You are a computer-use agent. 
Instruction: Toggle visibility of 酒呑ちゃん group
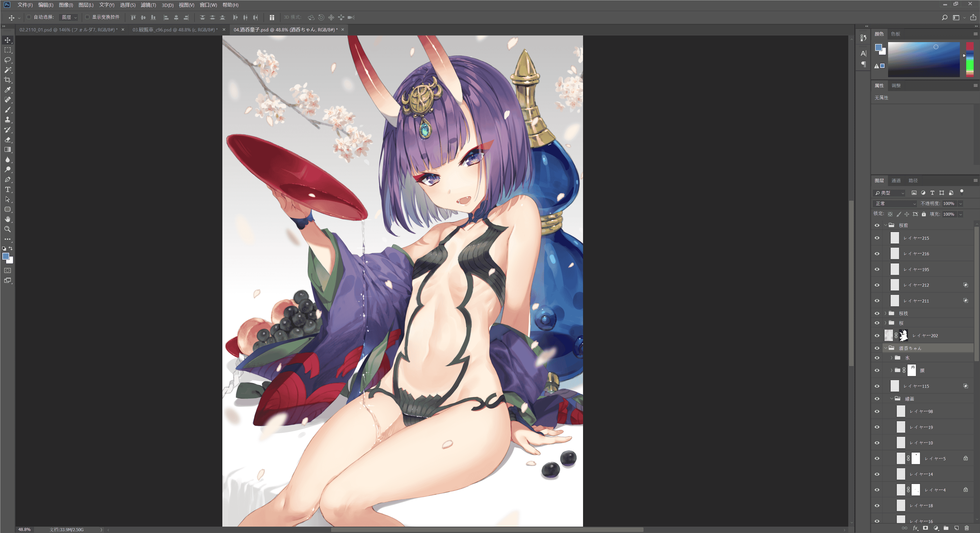coord(877,348)
